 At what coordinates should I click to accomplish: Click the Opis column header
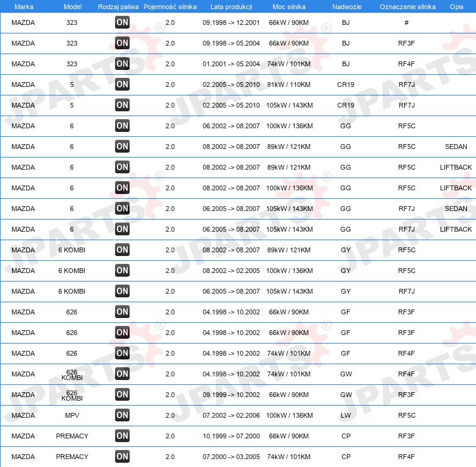[x=457, y=7]
